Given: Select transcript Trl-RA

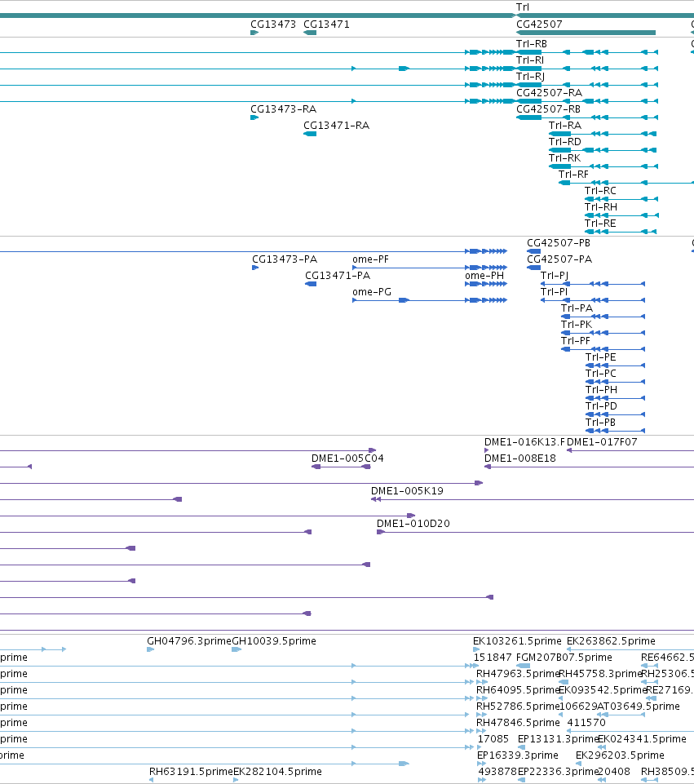Looking at the screenshot, I should [x=565, y=126].
